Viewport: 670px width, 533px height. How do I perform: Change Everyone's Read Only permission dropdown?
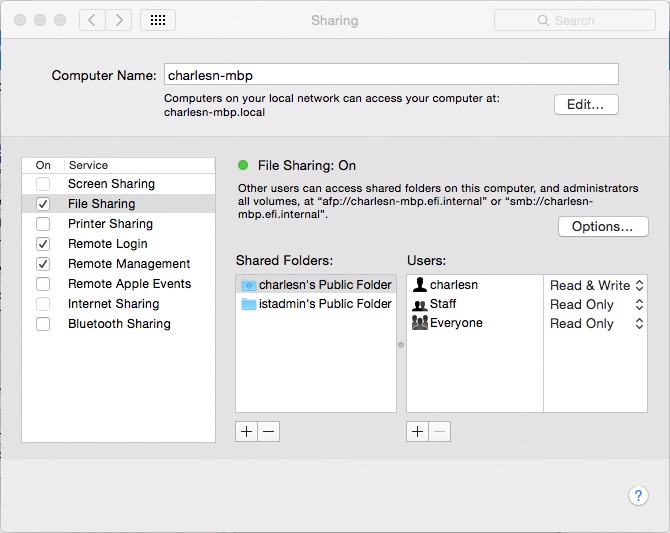[596, 323]
